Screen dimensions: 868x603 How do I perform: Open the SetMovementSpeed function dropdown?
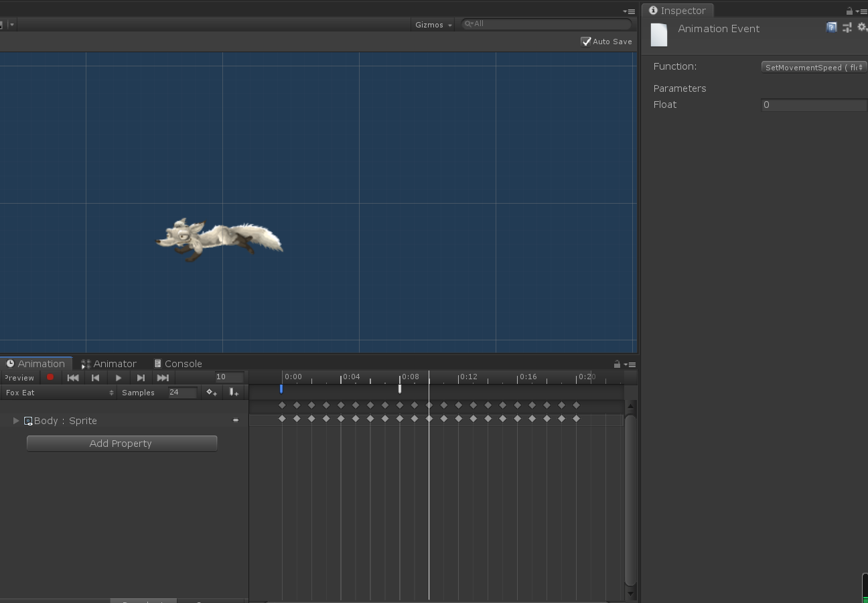[814, 67]
